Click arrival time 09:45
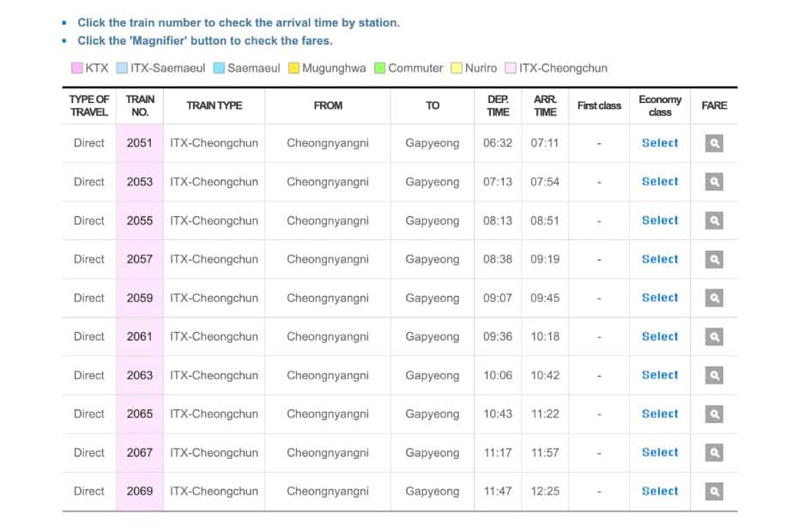 point(545,298)
